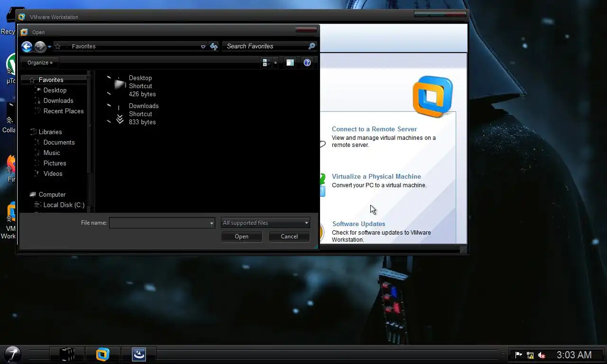Open Connect to a Remote Server link
This screenshot has height=364, width=607.
pos(374,129)
